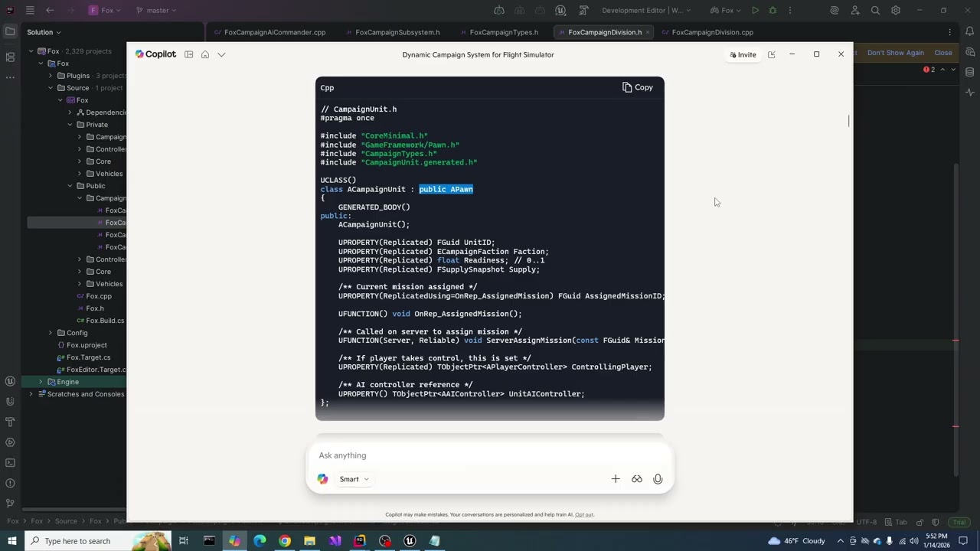Image resolution: width=980 pixels, height=551 pixels.
Task: Open the Structure tool window icon
Action: point(10,57)
